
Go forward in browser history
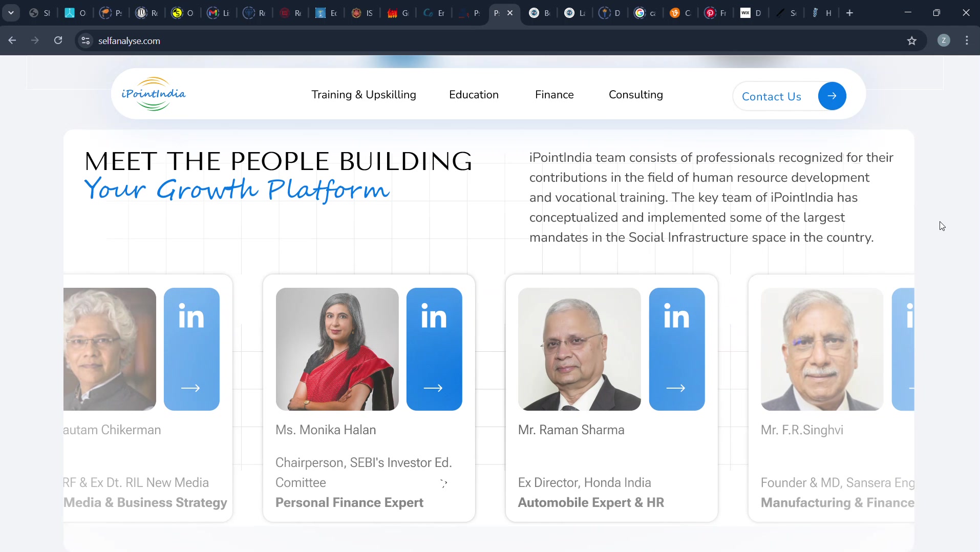(35, 40)
